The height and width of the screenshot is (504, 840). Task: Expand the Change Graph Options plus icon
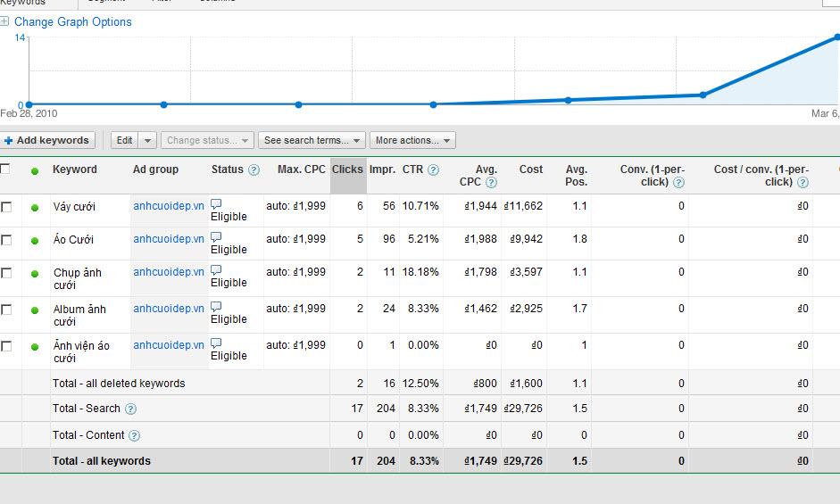coord(4,22)
